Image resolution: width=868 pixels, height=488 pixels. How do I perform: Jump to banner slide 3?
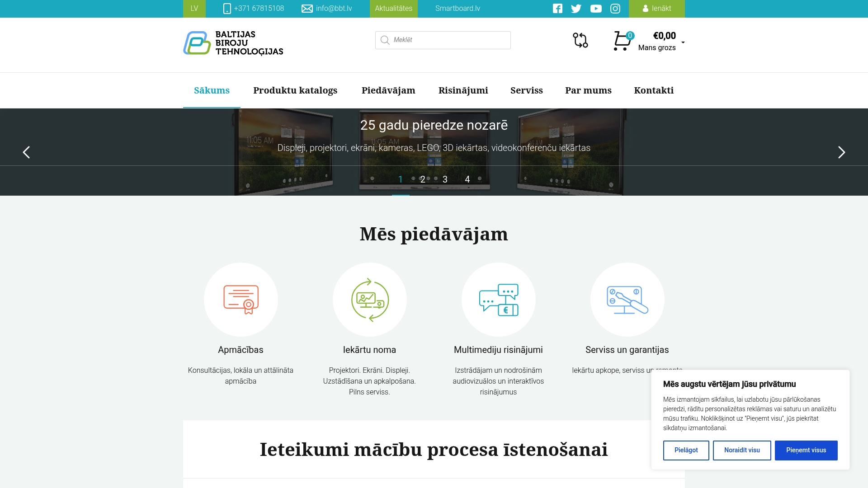[445, 179]
